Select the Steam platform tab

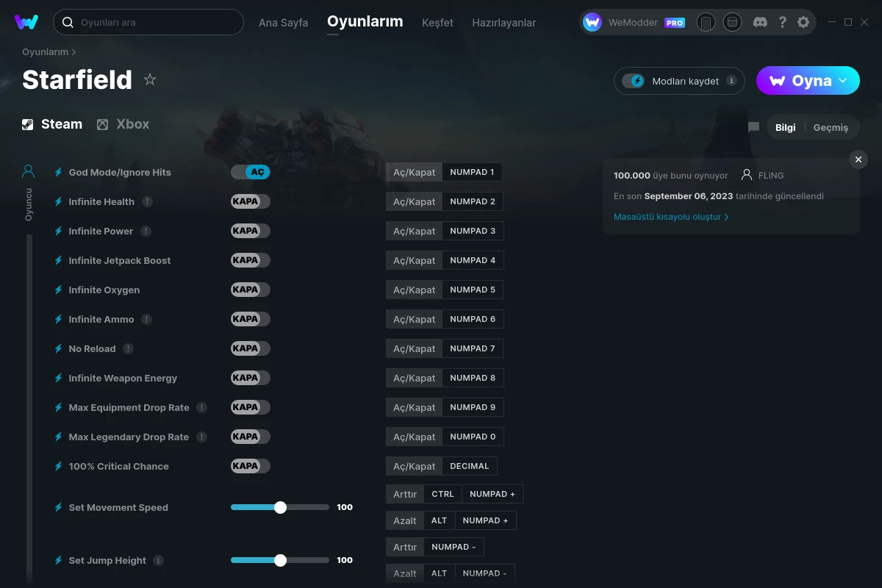52,124
